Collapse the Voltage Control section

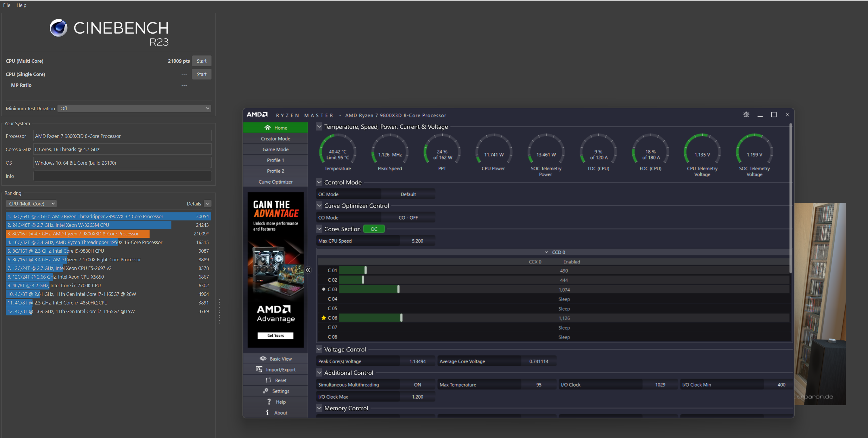319,349
